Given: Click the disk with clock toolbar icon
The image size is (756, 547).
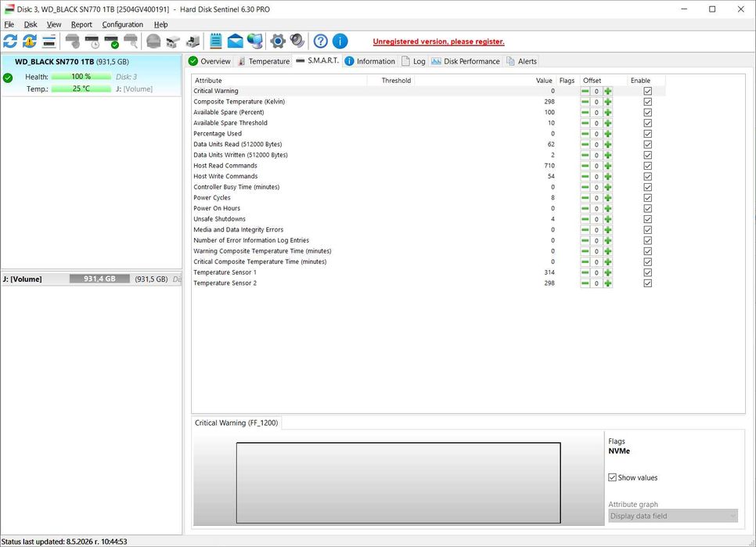Looking at the screenshot, I should coord(92,41).
